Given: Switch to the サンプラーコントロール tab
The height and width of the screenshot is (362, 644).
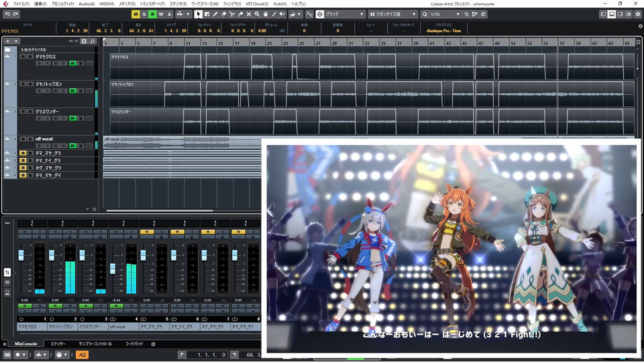Looking at the screenshot, I should 95,344.
